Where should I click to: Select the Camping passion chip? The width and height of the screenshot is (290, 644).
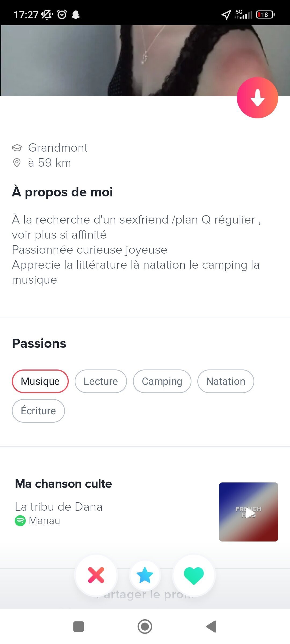[x=162, y=381]
